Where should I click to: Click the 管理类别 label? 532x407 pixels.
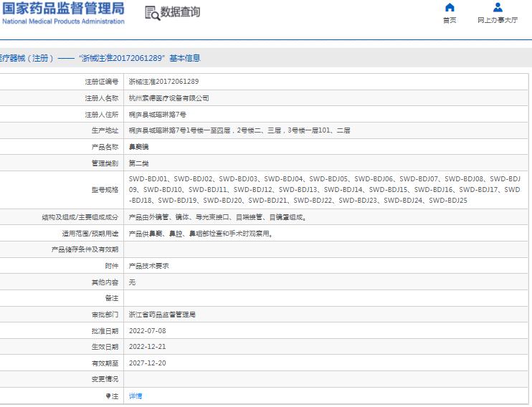pyautogui.click(x=105, y=163)
